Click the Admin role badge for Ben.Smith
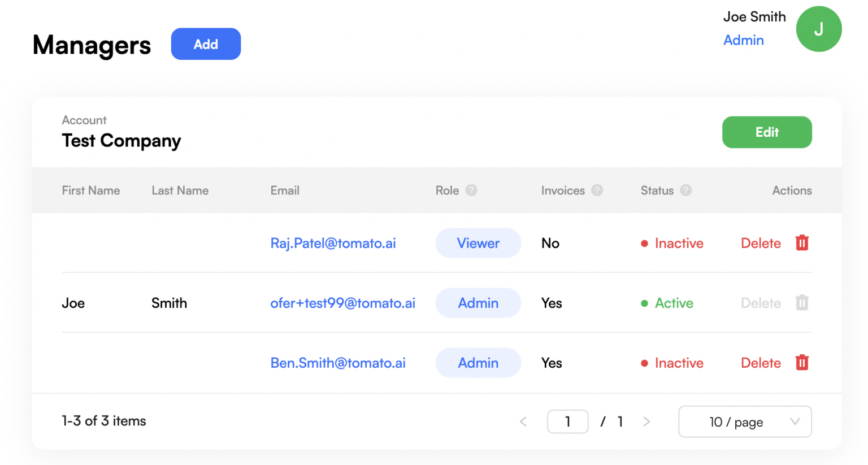 tap(478, 363)
